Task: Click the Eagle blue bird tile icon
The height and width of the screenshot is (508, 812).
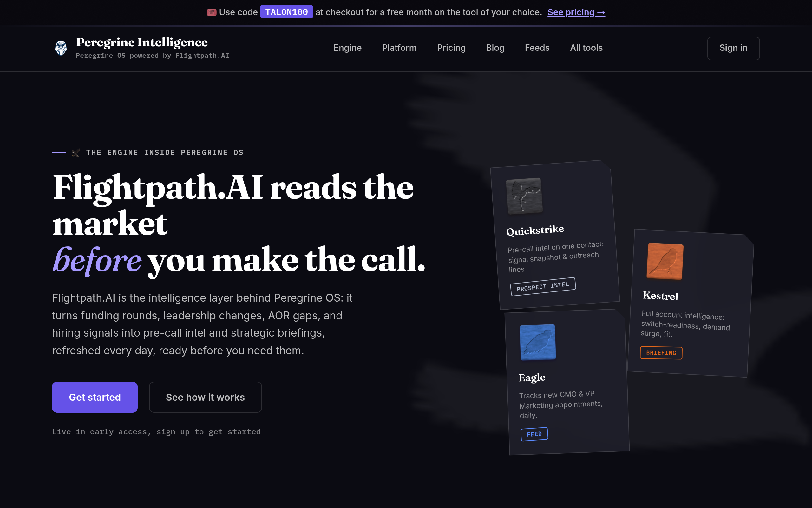Action: click(x=538, y=342)
